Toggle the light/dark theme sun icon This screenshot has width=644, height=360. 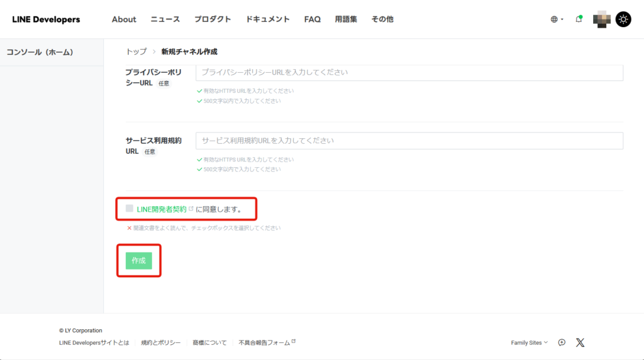click(x=623, y=19)
